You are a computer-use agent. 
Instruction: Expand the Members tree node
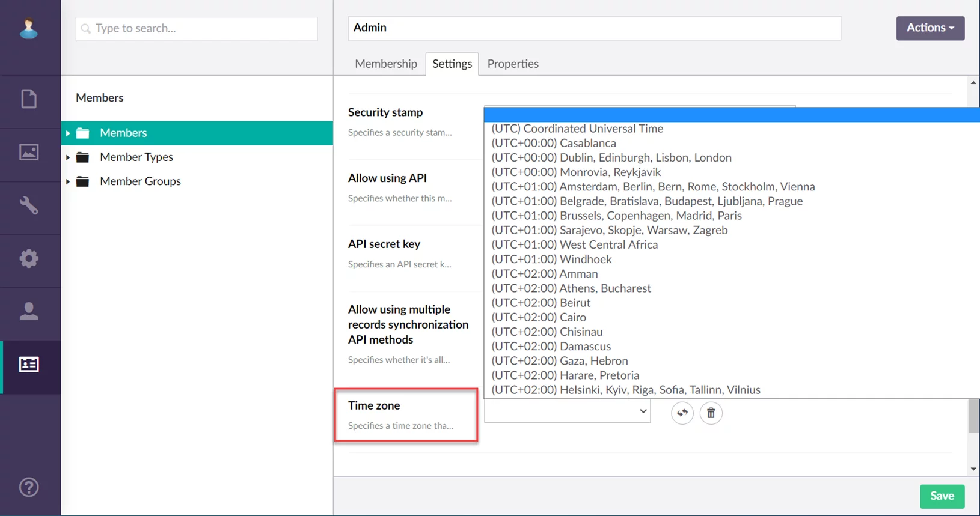(68, 133)
